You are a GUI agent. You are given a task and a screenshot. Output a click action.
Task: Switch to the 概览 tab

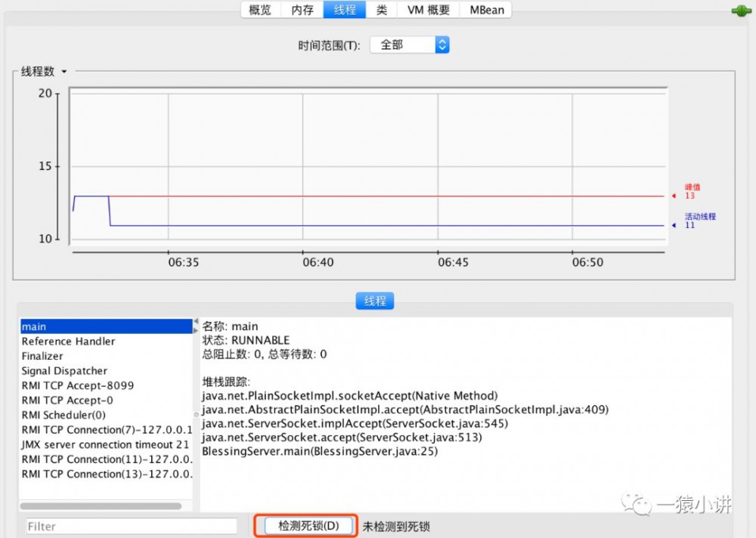[259, 10]
